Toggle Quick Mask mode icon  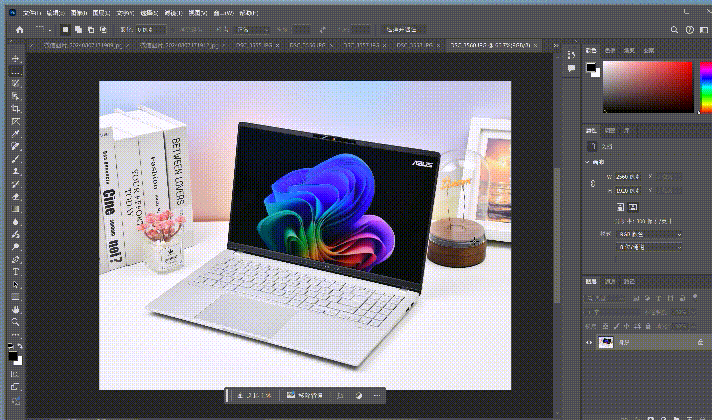15,374
